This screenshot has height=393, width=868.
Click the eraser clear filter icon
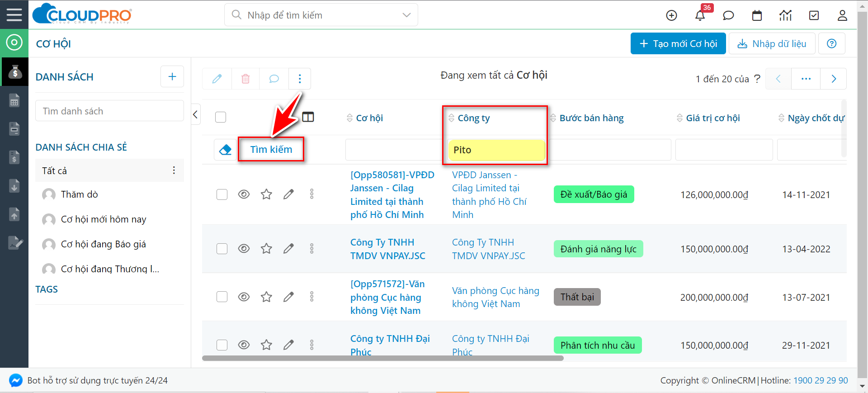pos(225,150)
